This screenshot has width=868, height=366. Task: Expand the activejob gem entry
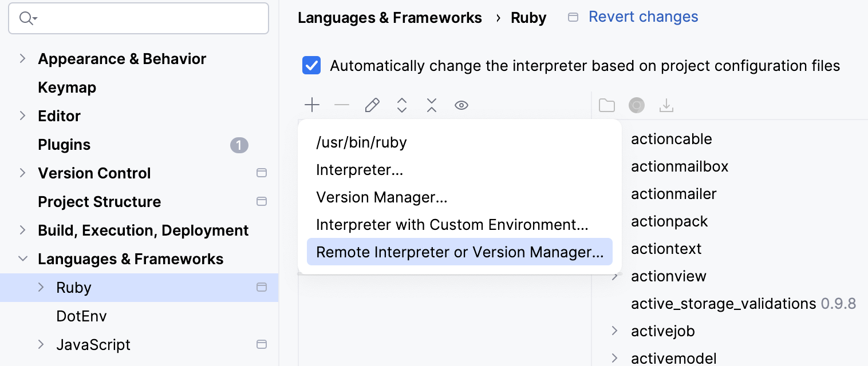[x=613, y=331]
